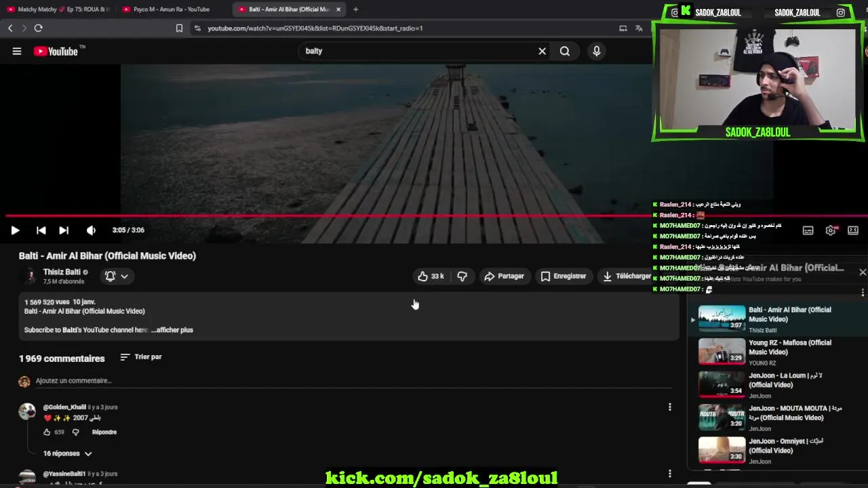868x488 pixels.
Task: Mute the video with the speaker icon
Action: (91, 230)
